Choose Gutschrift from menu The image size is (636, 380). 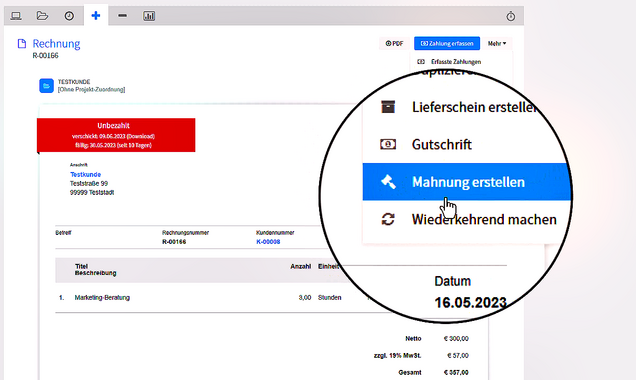point(442,144)
